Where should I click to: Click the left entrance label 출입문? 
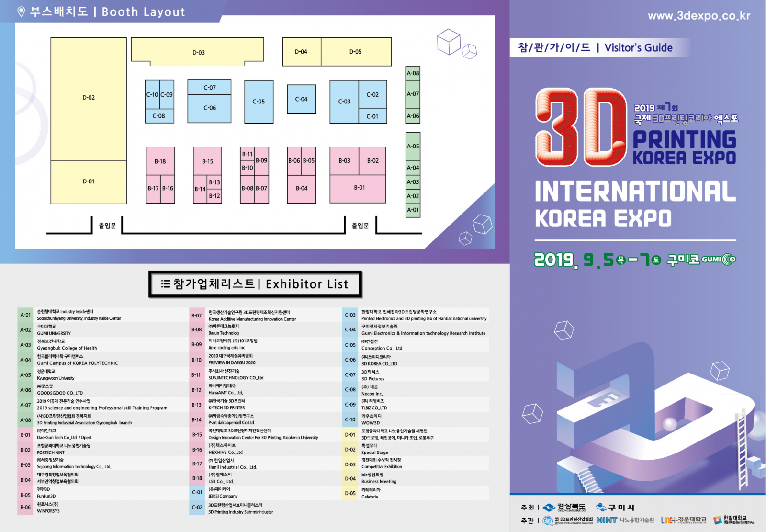(x=107, y=226)
